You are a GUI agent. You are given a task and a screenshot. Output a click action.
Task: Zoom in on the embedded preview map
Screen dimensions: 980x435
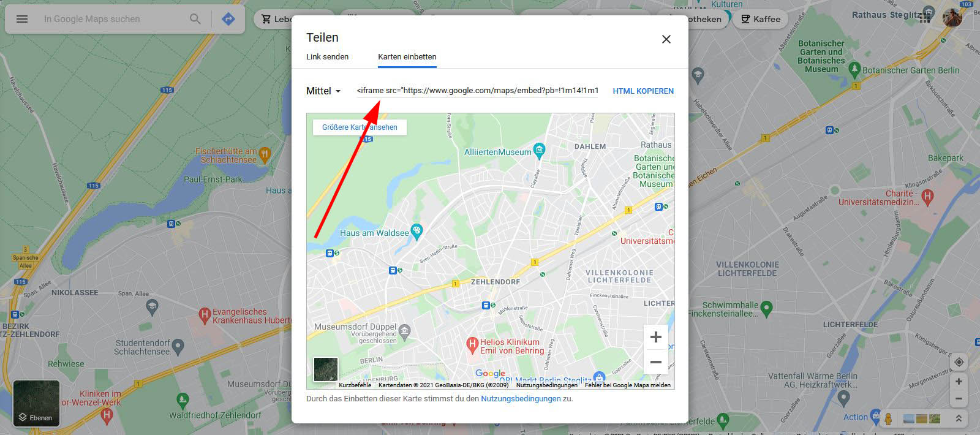655,337
